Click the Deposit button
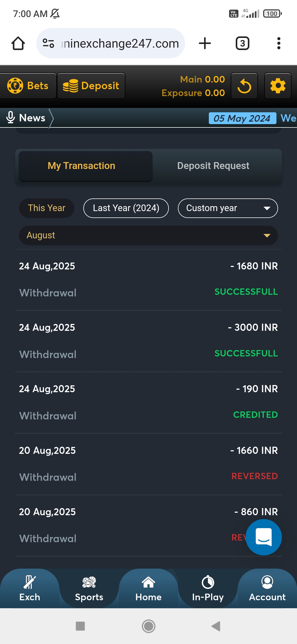297x644 pixels. (x=91, y=86)
